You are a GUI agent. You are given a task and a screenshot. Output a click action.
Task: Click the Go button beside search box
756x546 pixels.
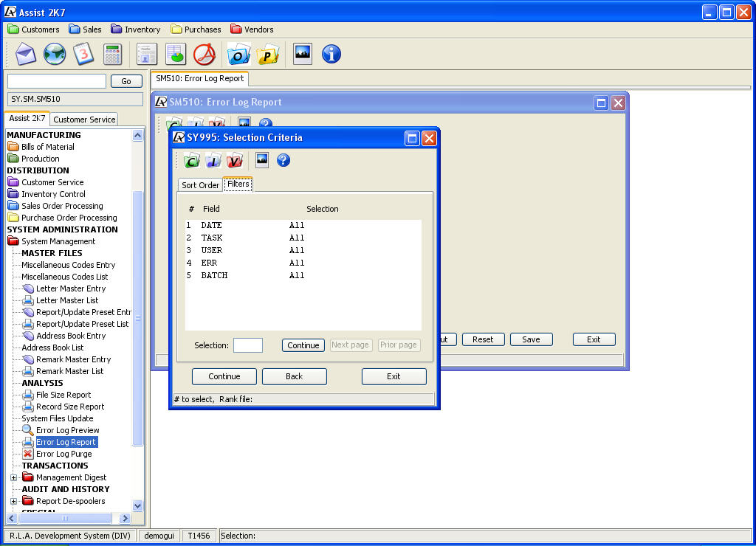[x=126, y=81]
